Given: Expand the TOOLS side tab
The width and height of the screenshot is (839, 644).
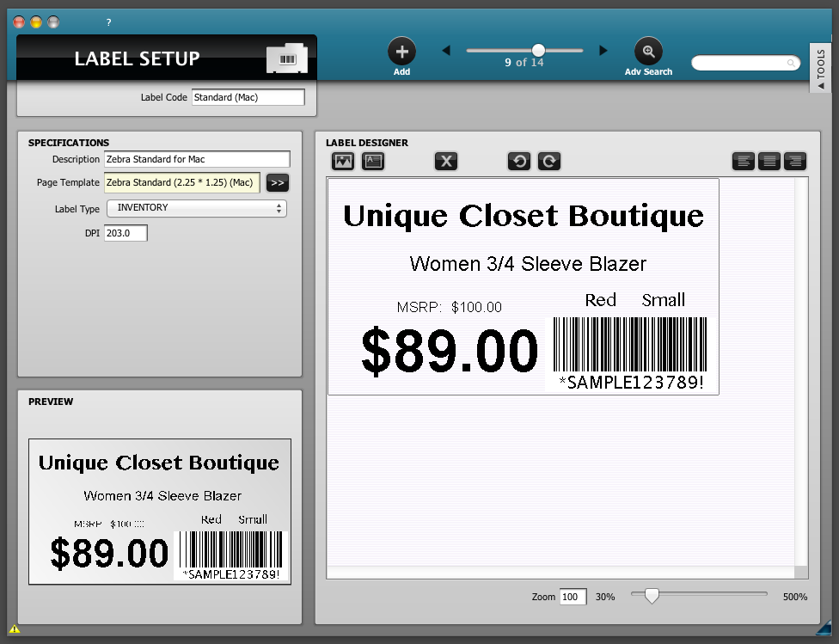Looking at the screenshot, I should [x=820, y=69].
